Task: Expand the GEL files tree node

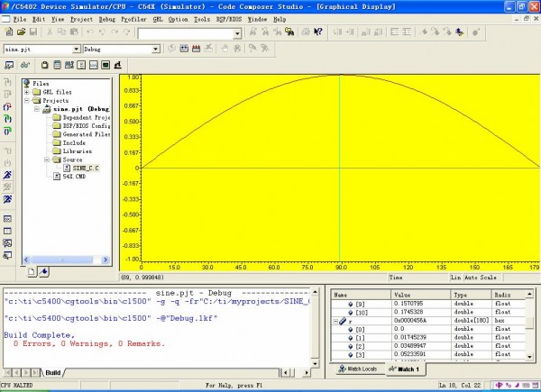Action: [x=27, y=92]
